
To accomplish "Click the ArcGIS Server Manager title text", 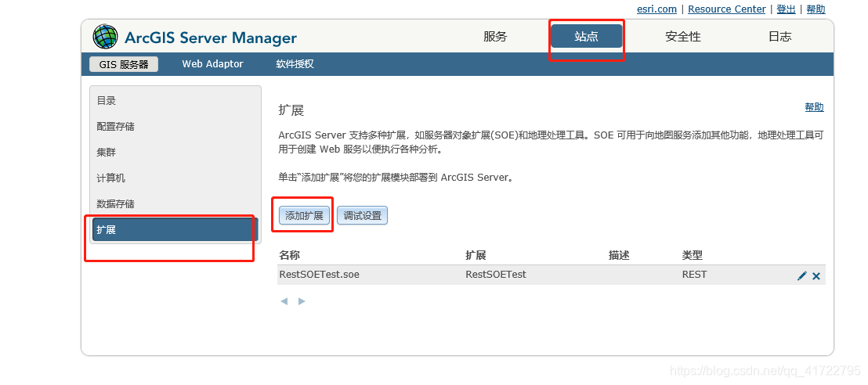I will pyautogui.click(x=211, y=38).
